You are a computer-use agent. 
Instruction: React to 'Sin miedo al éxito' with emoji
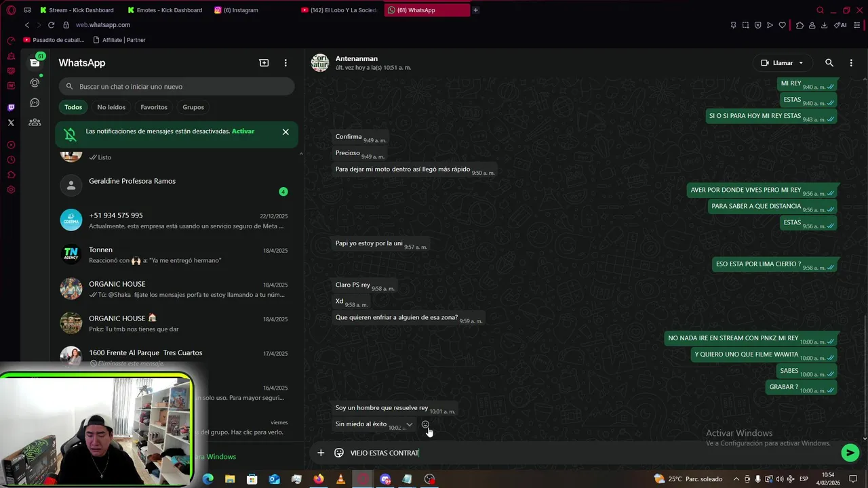pyautogui.click(x=425, y=424)
